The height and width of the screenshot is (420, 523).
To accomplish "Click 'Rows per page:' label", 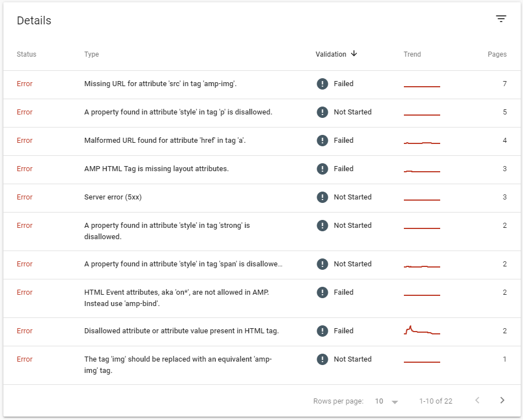I will pyautogui.click(x=338, y=401).
